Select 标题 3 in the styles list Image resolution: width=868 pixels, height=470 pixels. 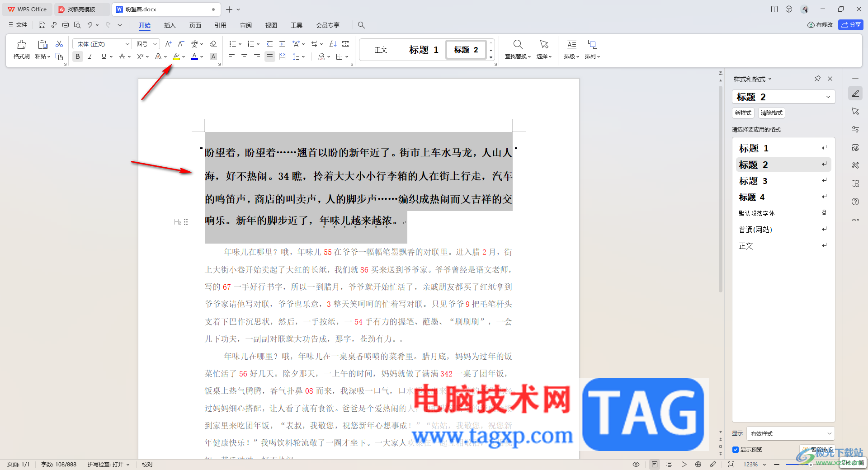[x=783, y=181]
